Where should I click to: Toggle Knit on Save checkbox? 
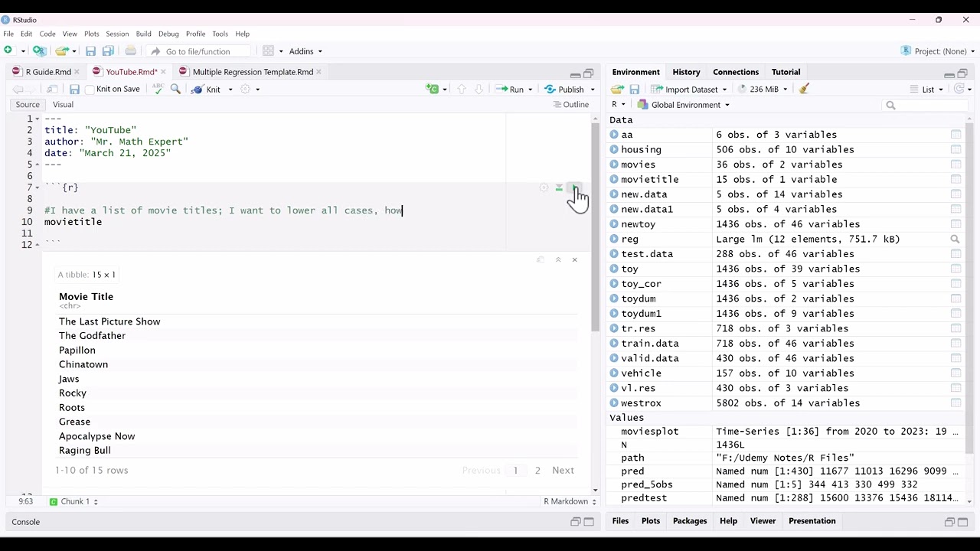90,90
